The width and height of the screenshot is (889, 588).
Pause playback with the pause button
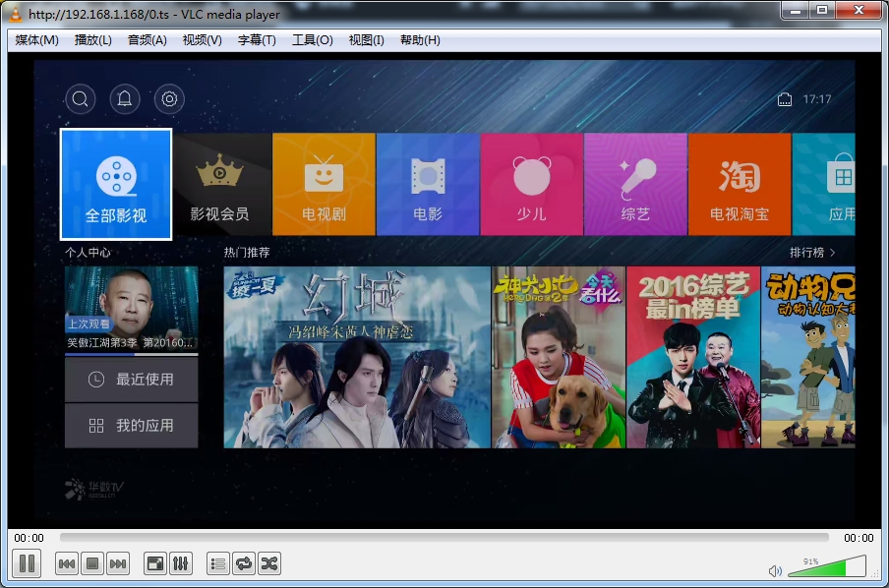27,563
